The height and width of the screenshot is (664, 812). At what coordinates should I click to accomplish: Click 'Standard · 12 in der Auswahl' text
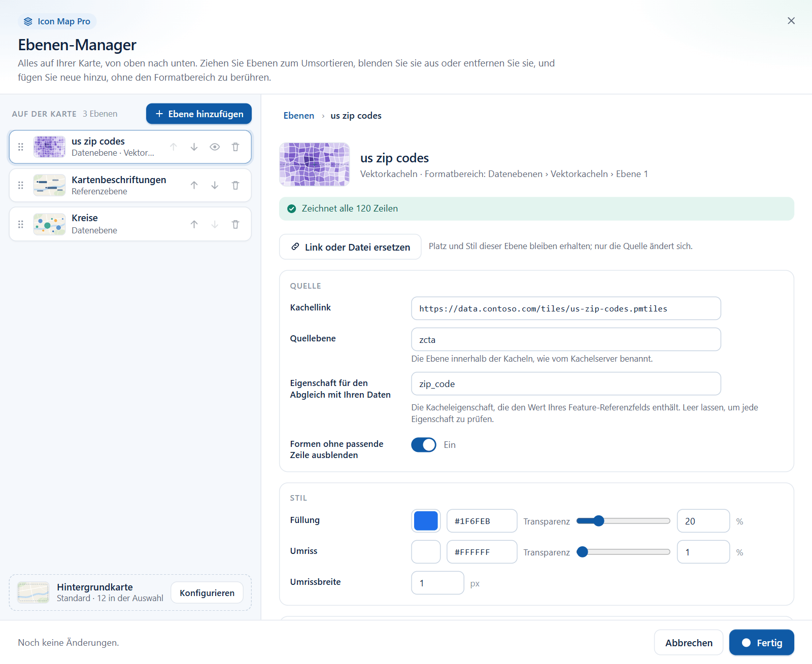pos(110,599)
